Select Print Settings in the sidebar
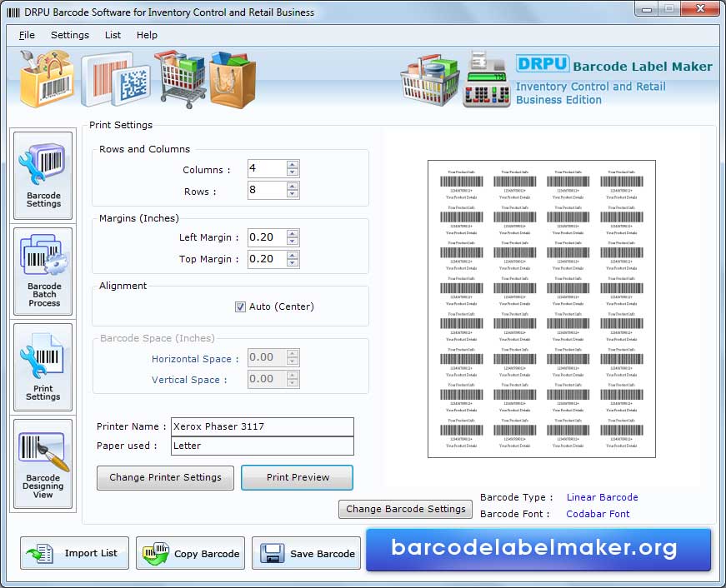 pyautogui.click(x=43, y=367)
